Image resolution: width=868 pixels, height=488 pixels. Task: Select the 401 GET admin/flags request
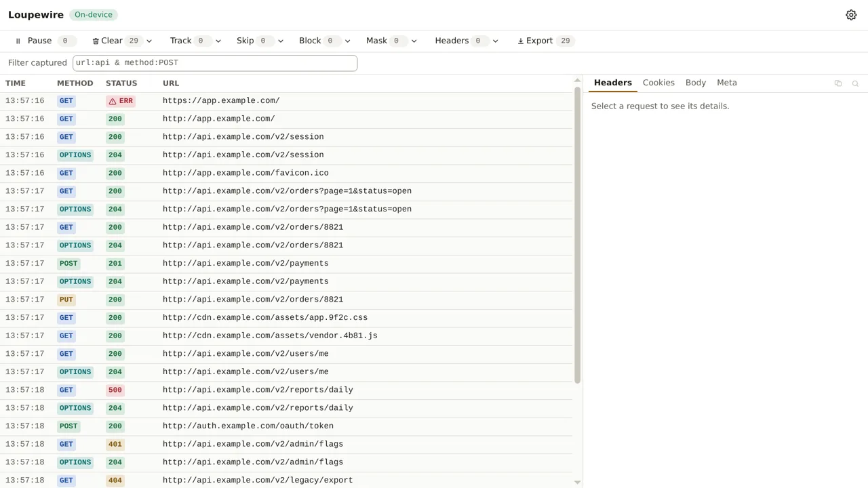click(x=286, y=445)
